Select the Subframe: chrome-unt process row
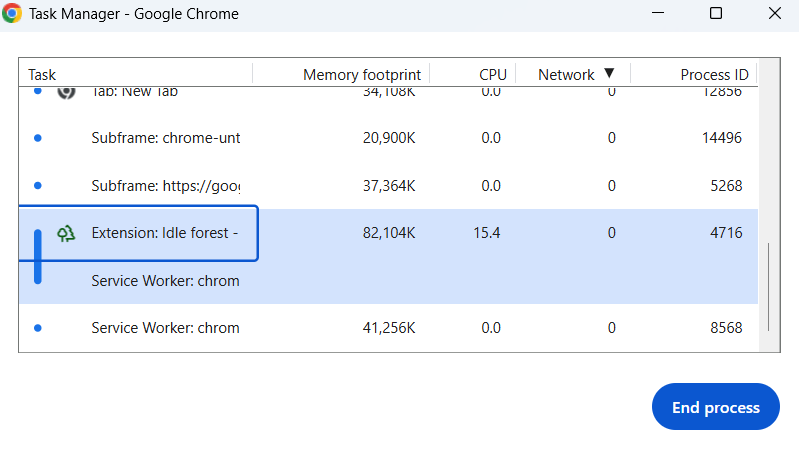 point(165,138)
